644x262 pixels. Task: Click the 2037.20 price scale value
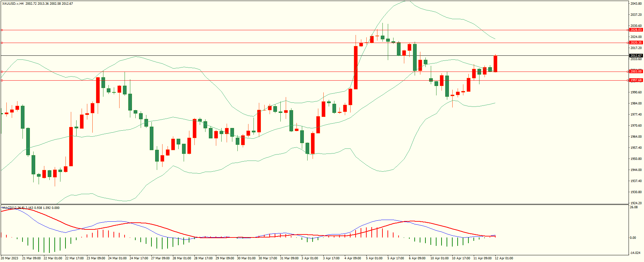point(636,15)
